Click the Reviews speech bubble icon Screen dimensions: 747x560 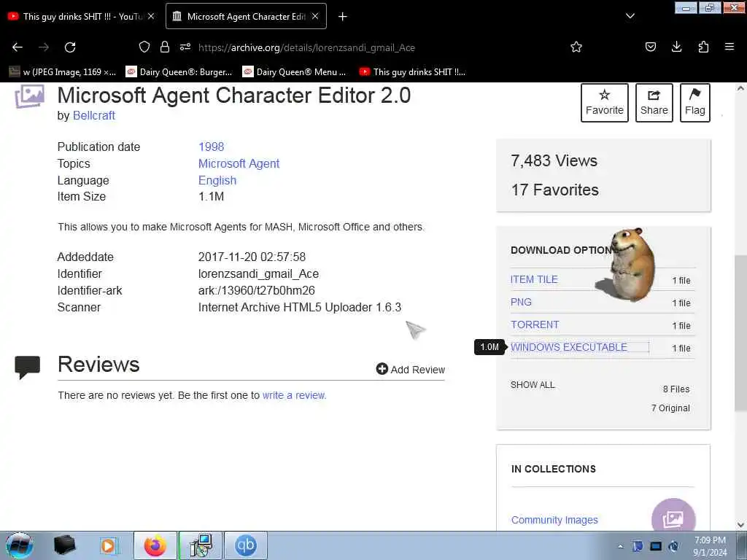click(27, 367)
